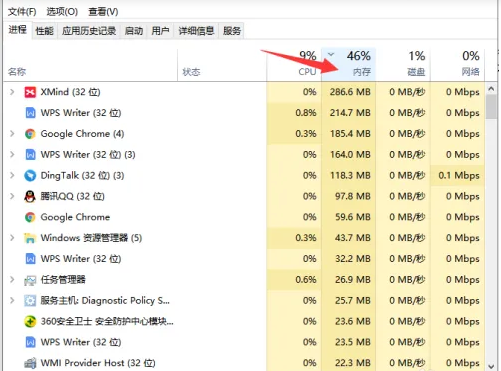Select the XMind process icon

pos(30,92)
